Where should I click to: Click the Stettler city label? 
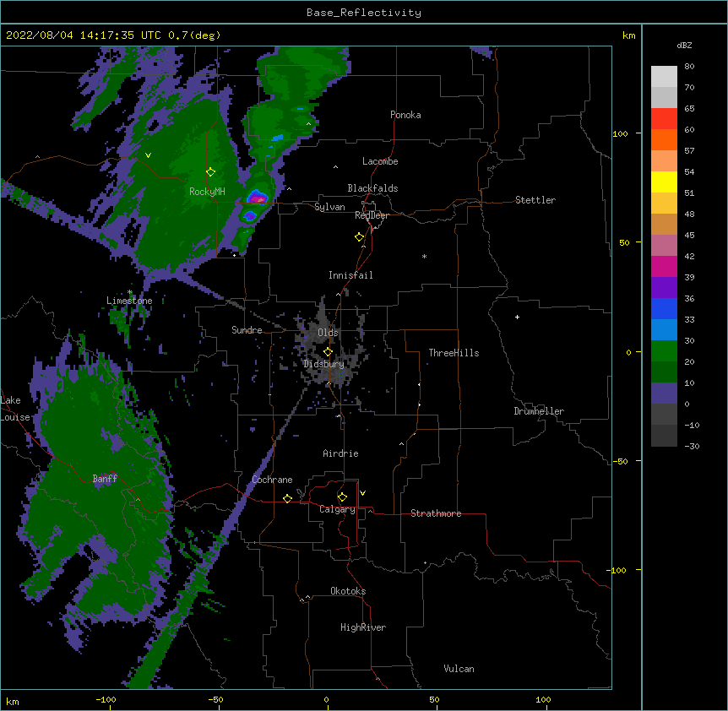point(535,200)
